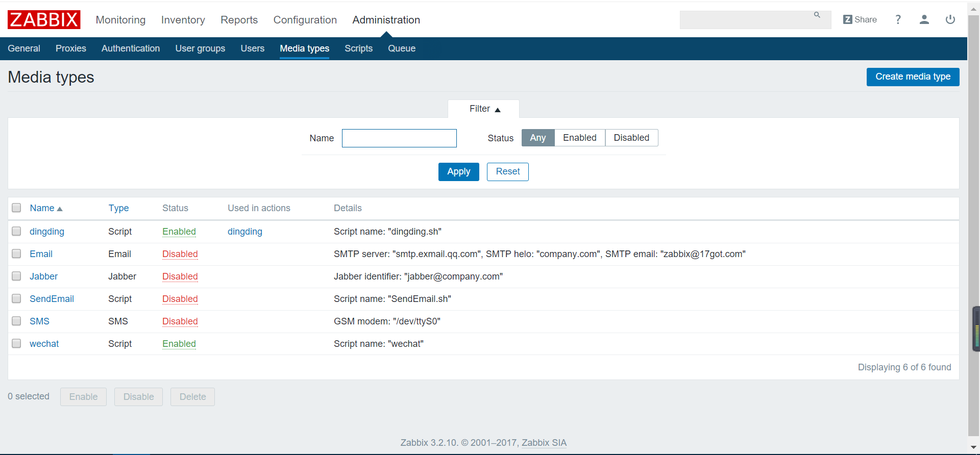Click the Script name "dingding.sh" details

pyautogui.click(x=387, y=232)
